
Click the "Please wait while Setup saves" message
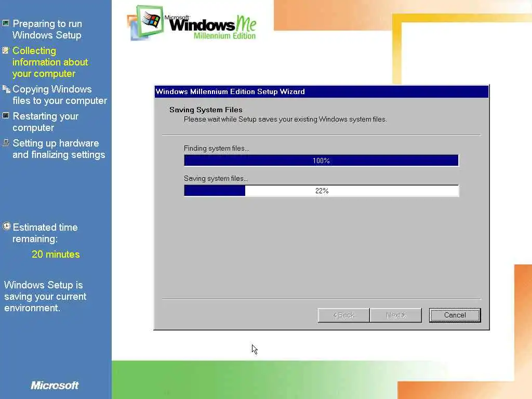click(x=285, y=119)
